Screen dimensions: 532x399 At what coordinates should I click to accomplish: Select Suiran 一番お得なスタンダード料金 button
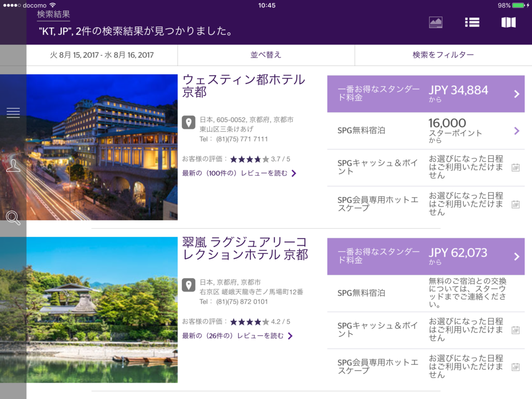pos(426,257)
